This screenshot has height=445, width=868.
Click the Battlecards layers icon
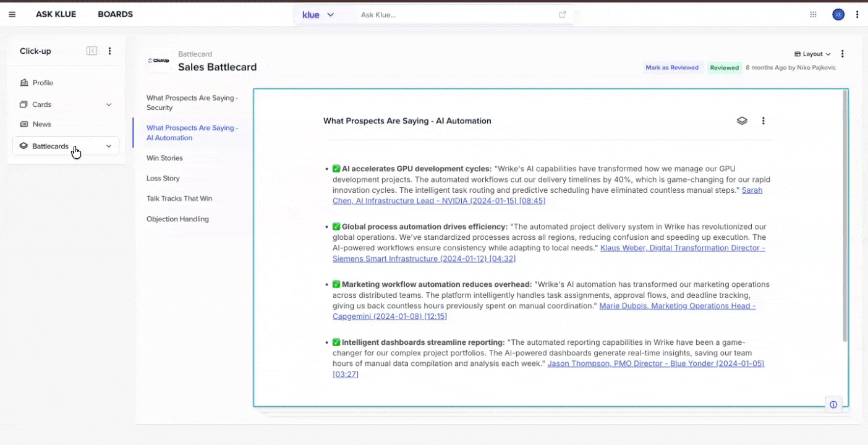23,146
